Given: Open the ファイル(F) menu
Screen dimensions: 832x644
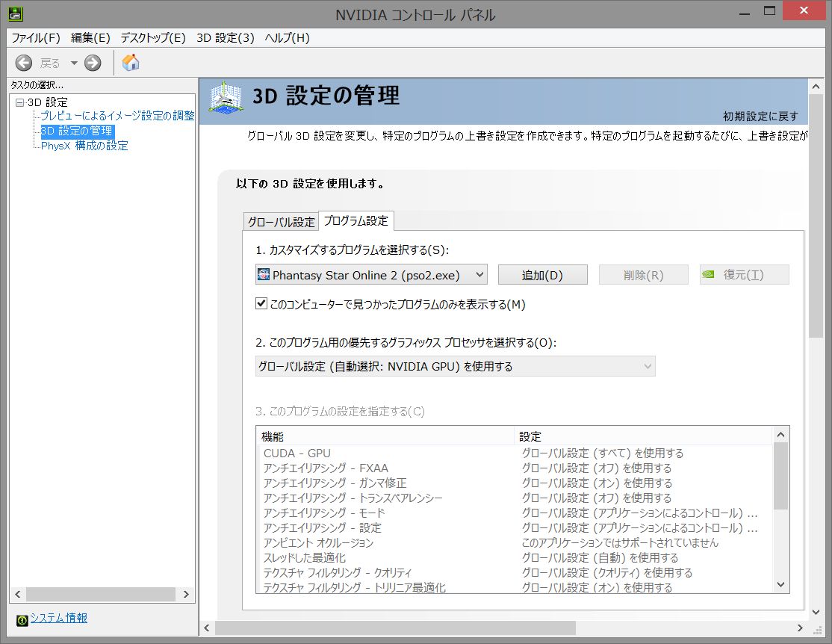Looking at the screenshot, I should click(36, 37).
